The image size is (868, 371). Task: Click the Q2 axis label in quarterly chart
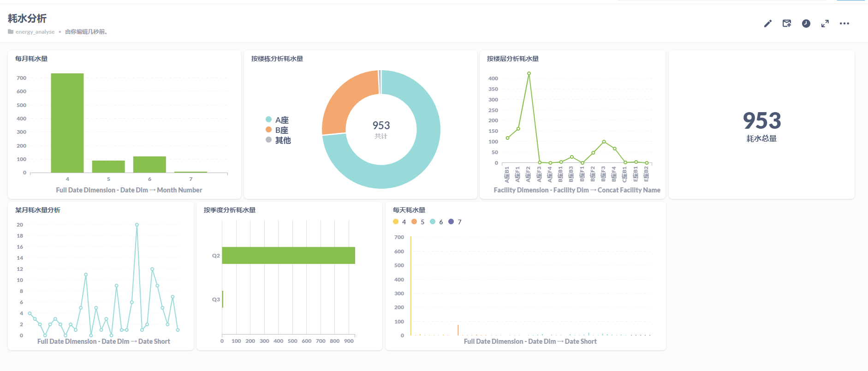216,256
